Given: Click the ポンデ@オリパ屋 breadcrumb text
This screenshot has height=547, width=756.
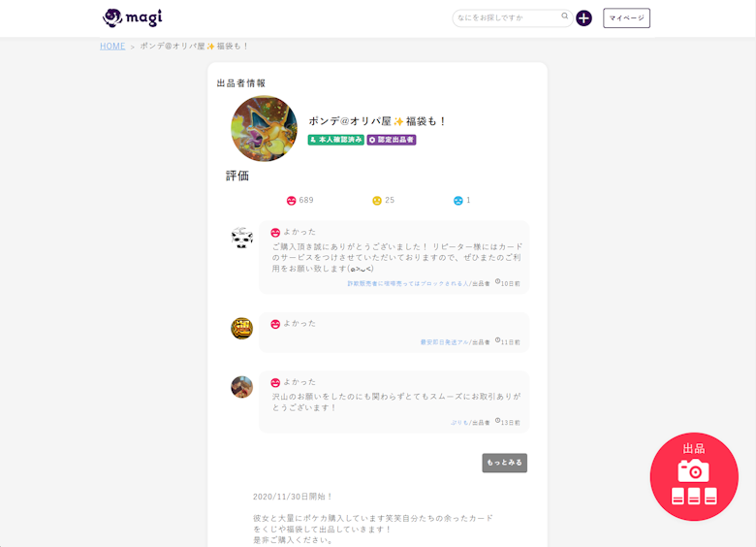Looking at the screenshot, I should click(194, 47).
